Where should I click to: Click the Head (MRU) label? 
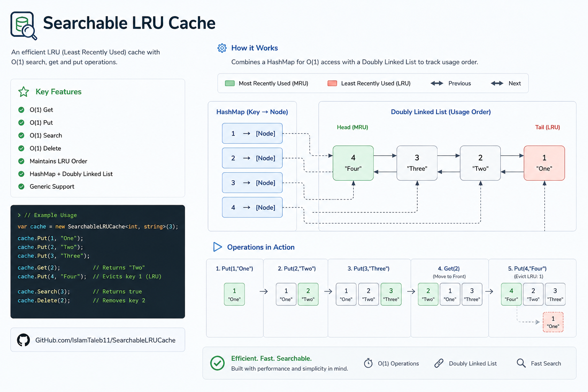[x=352, y=127]
